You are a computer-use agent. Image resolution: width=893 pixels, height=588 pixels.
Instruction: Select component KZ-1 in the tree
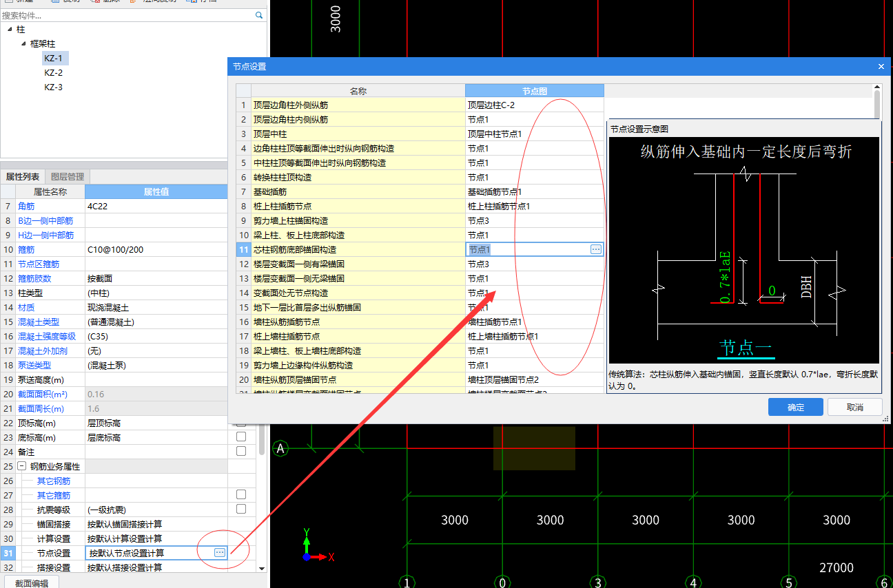click(x=54, y=58)
